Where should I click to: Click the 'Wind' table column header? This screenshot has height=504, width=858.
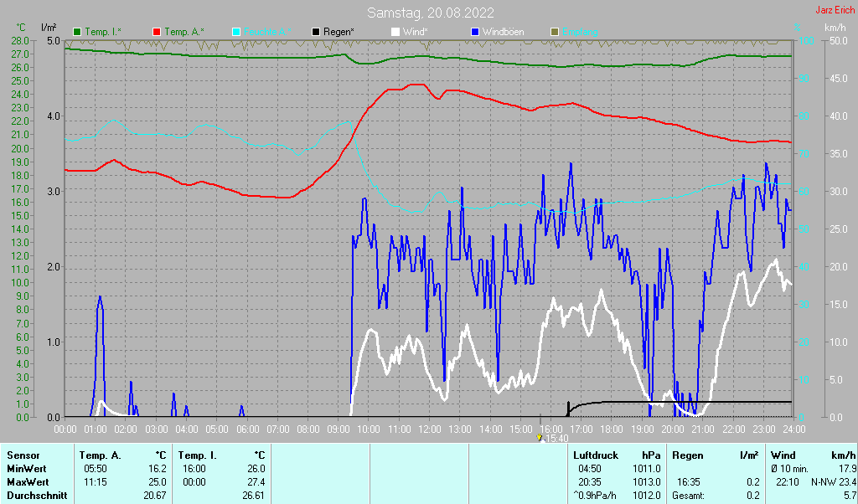click(x=783, y=455)
